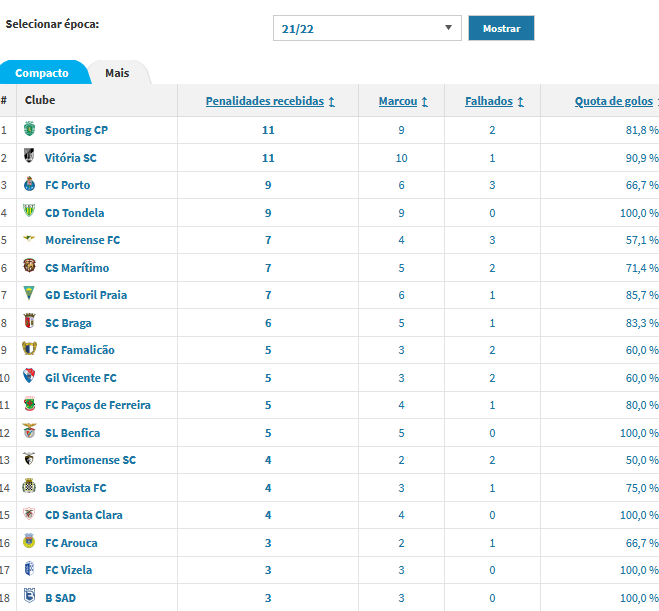Switch to the Compacto tab
Screen dimensions: 659x611
pyautogui.click(x=42, y=73)
